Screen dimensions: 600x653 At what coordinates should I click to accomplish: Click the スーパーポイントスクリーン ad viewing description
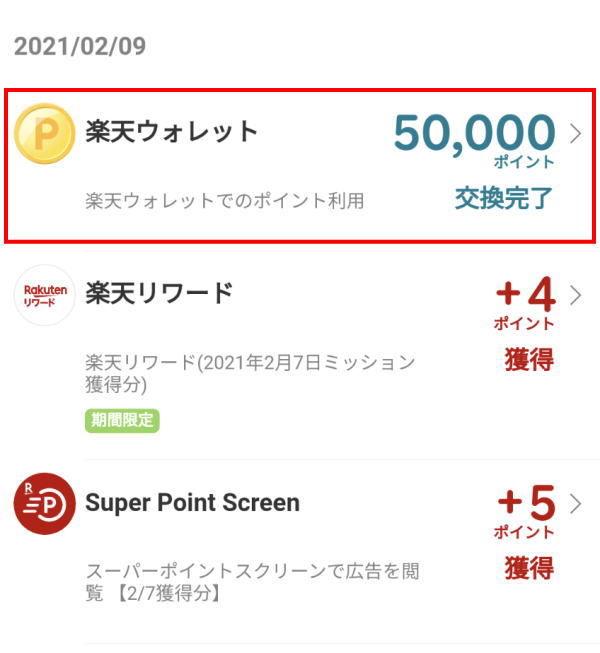click(x=252, y=583)
